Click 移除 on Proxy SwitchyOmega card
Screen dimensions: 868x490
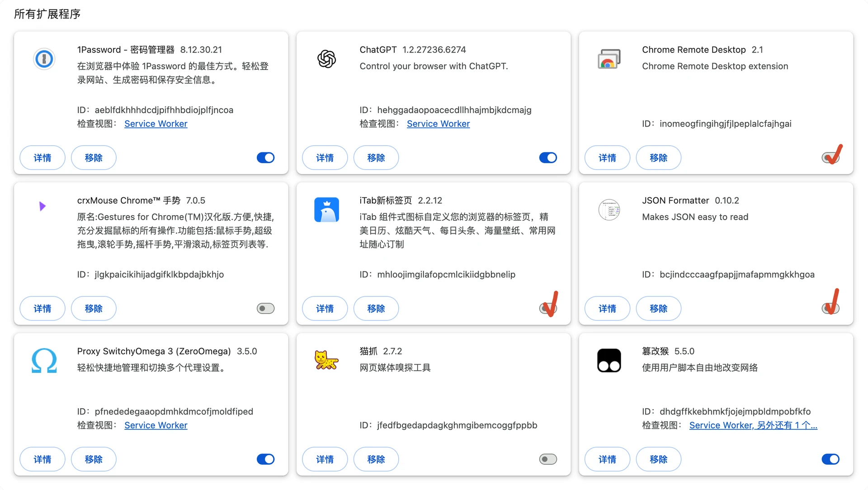coord(94,459)
